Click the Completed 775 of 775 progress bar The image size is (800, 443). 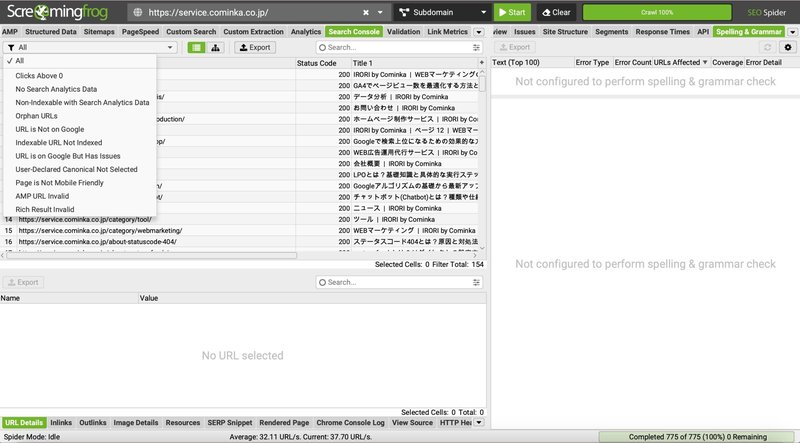point(697,437)
